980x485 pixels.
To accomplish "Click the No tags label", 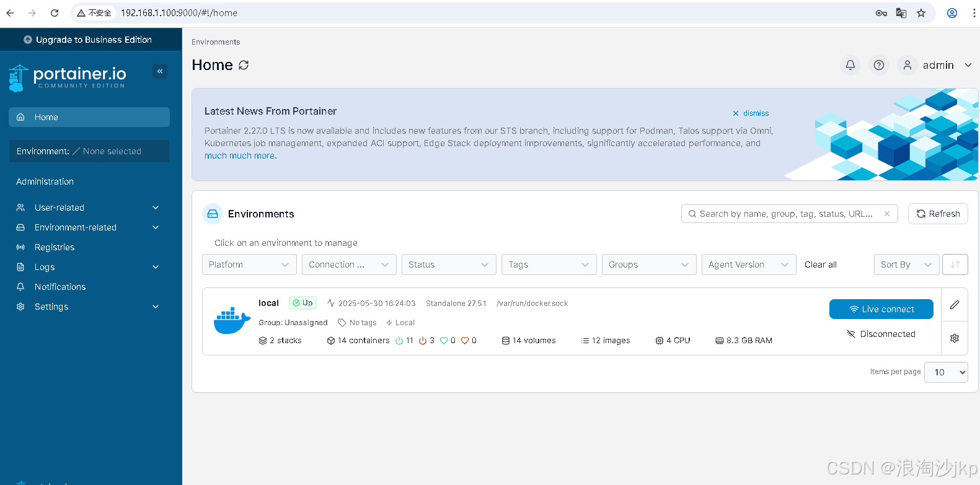I will click(x=363, y=323).
